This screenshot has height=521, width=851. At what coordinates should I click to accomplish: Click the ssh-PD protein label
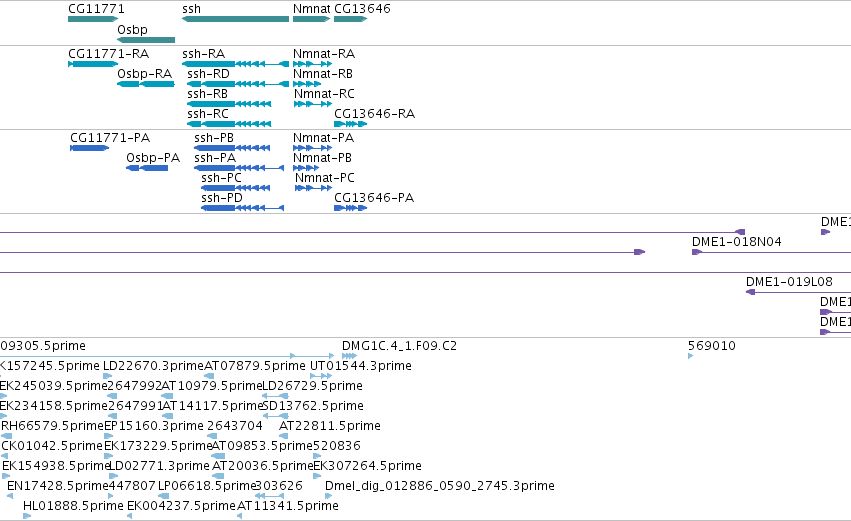click(222, 198)
